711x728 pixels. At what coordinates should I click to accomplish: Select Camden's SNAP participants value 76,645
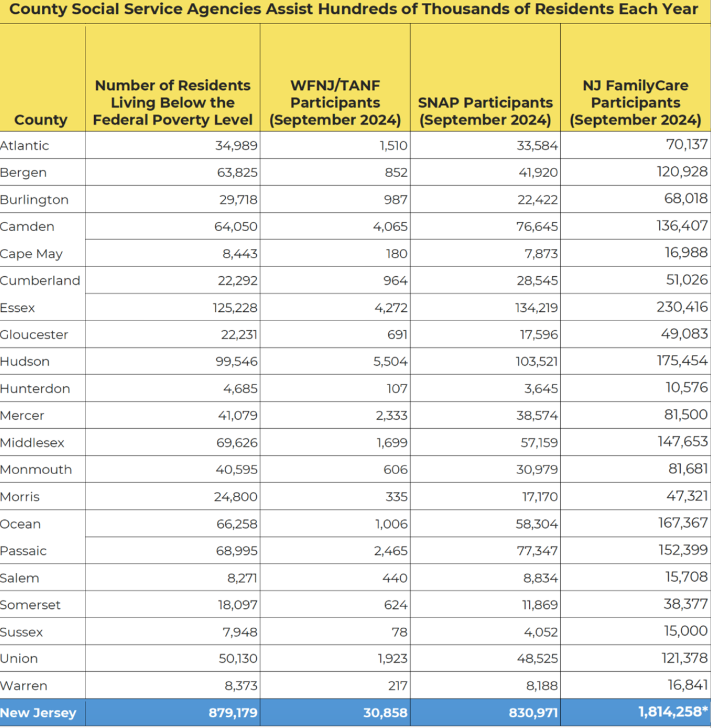(537, 227)
